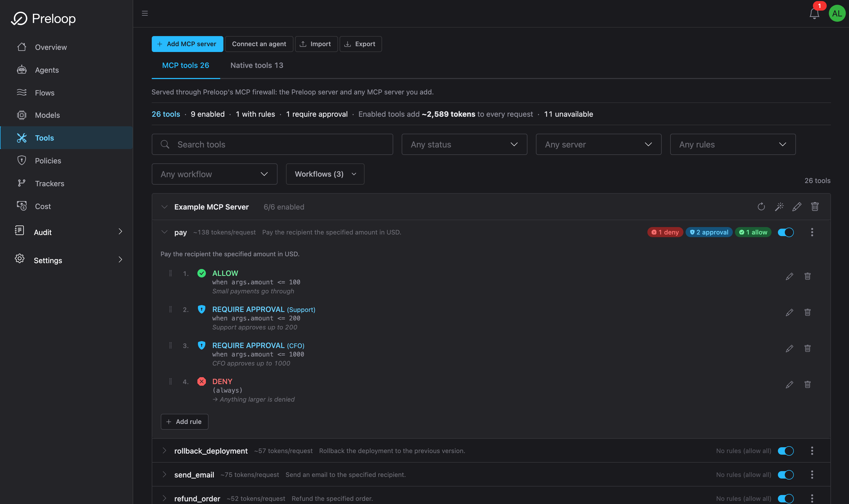Click the Add MCP server button
Image resolution: width=849 pixels, height=504 pixels.
pos(188,44)
